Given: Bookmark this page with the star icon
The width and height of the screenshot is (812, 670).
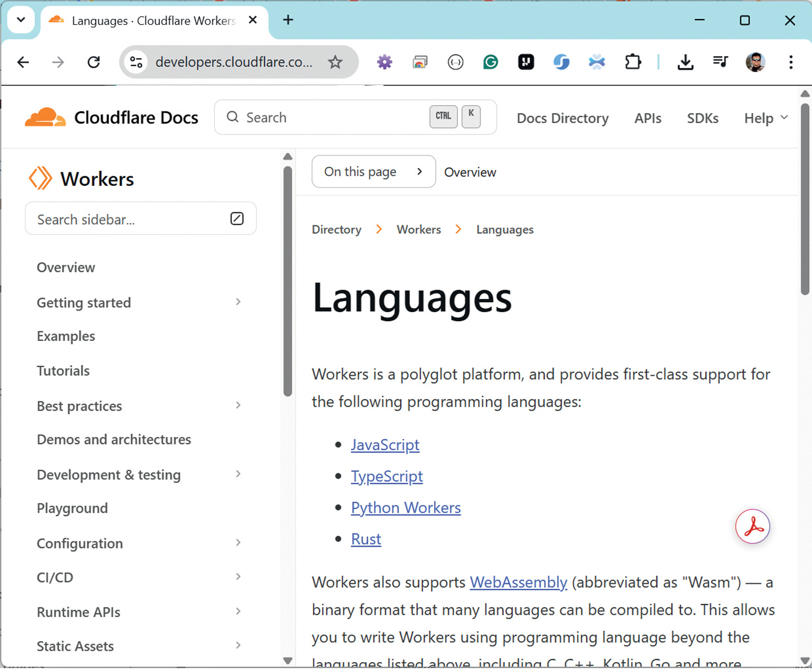Looking at the screenshot, I should click(x=335, y=62).
